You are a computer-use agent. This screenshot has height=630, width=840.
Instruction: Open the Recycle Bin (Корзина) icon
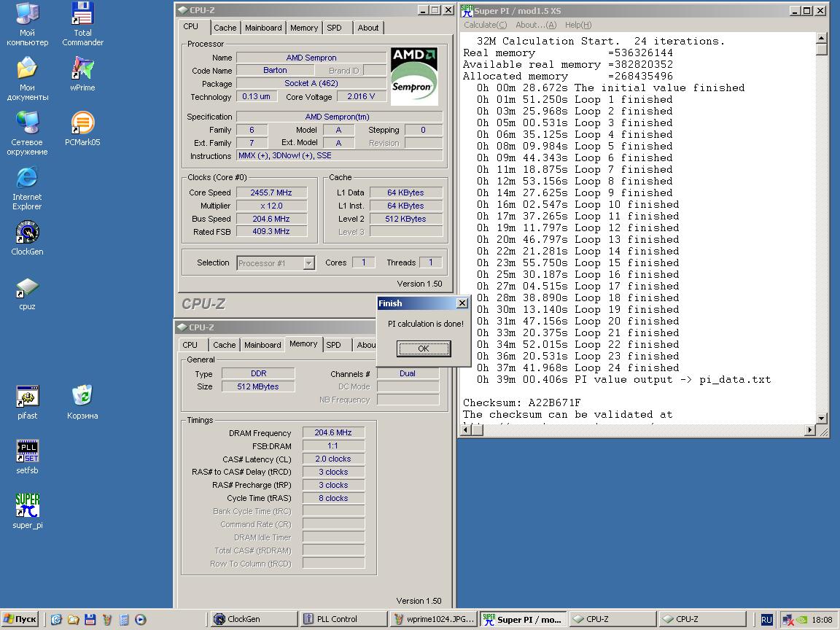point(82,402)
